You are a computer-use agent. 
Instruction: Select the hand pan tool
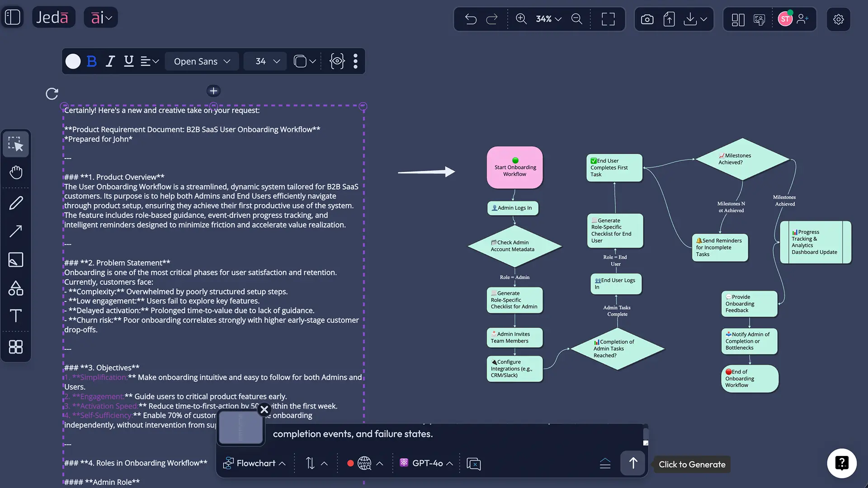pyautogui.click(x=16, y=172)
